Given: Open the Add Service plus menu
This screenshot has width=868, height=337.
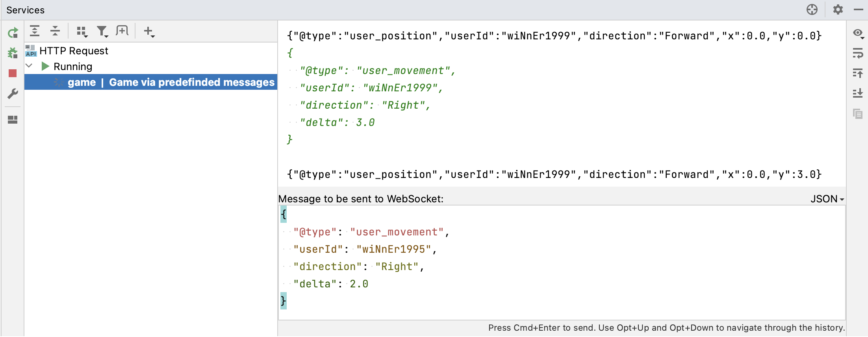Looking at the screenshot, I should tap(149, 31).
